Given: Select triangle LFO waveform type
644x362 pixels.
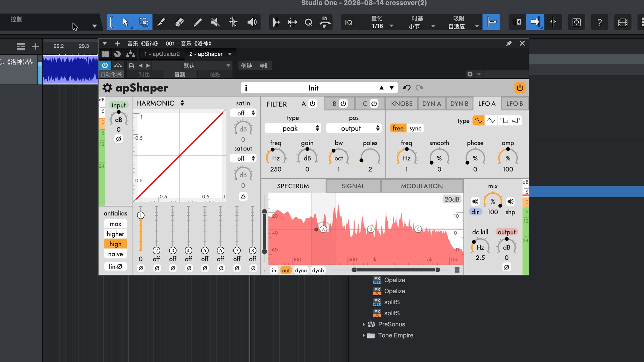Looking at the screenshot, I should click(x=491, y=121).
